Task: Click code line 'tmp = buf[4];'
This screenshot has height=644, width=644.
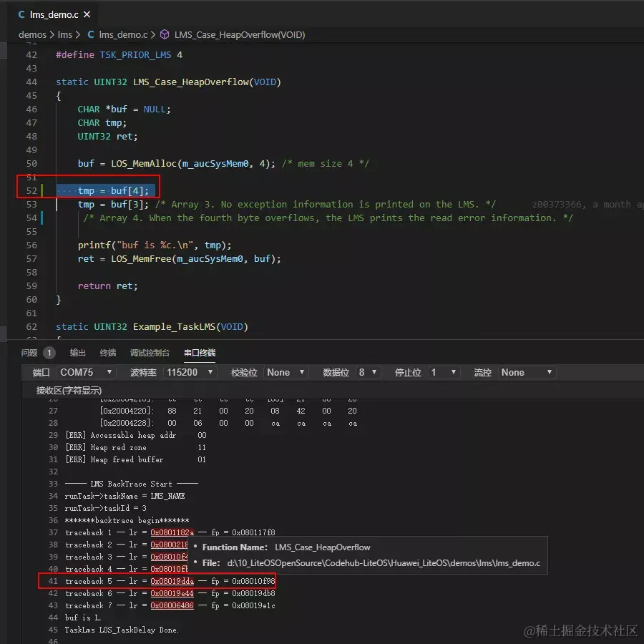Action: (x=113, y=190)
